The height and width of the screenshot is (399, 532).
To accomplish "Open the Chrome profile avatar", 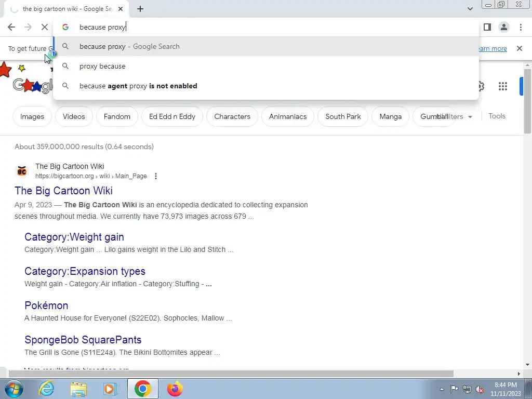I will pyautogui.click(x=504, y=27).
